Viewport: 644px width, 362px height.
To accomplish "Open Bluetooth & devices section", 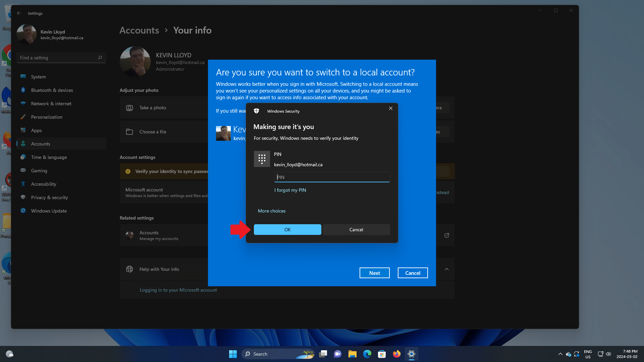I will tap(52, 90).
